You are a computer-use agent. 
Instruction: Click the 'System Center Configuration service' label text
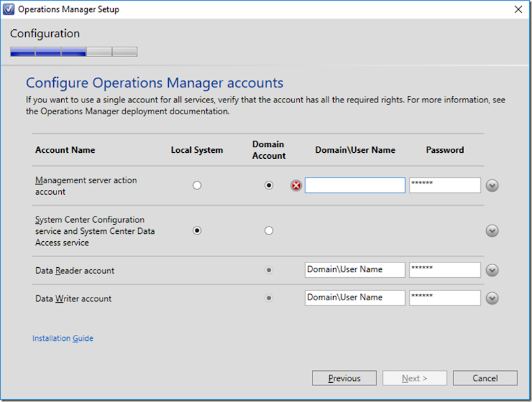tap(95, 231)
